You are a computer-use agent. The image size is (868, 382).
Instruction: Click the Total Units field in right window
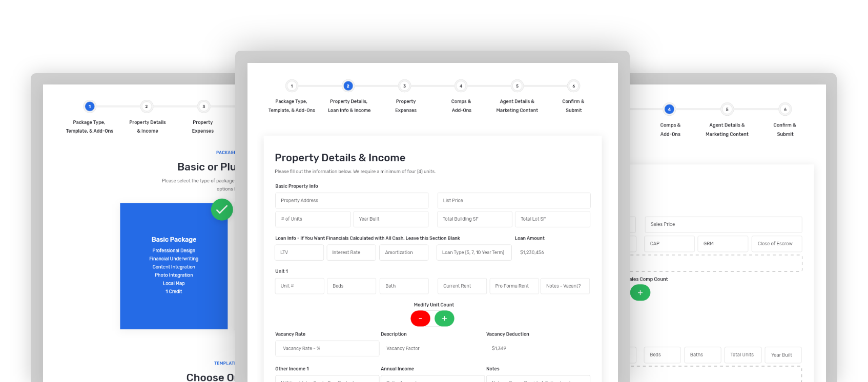coord(742,355)
